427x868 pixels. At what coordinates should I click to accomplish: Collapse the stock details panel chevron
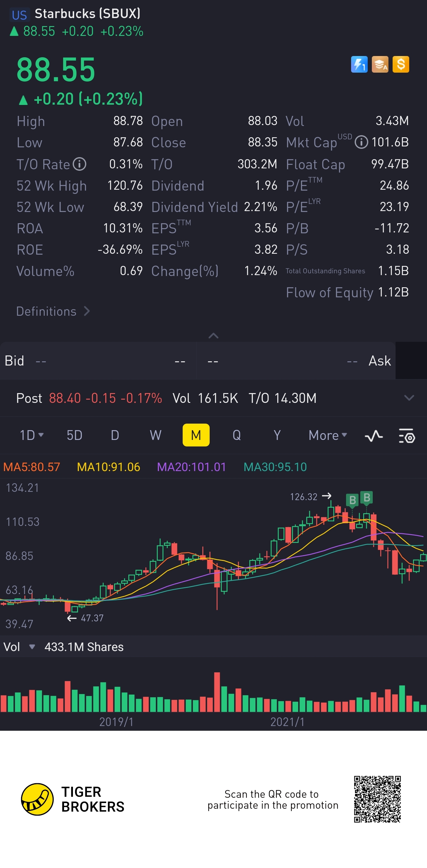(213, 336)
